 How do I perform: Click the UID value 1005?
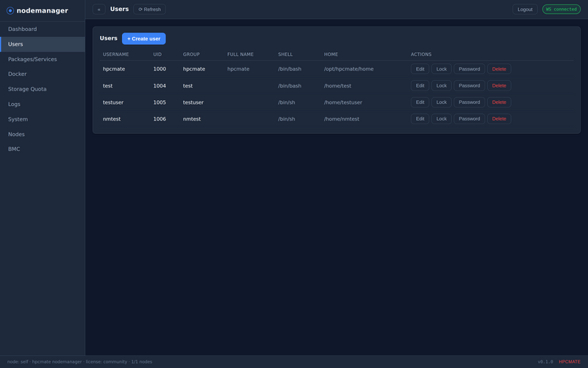159,102
